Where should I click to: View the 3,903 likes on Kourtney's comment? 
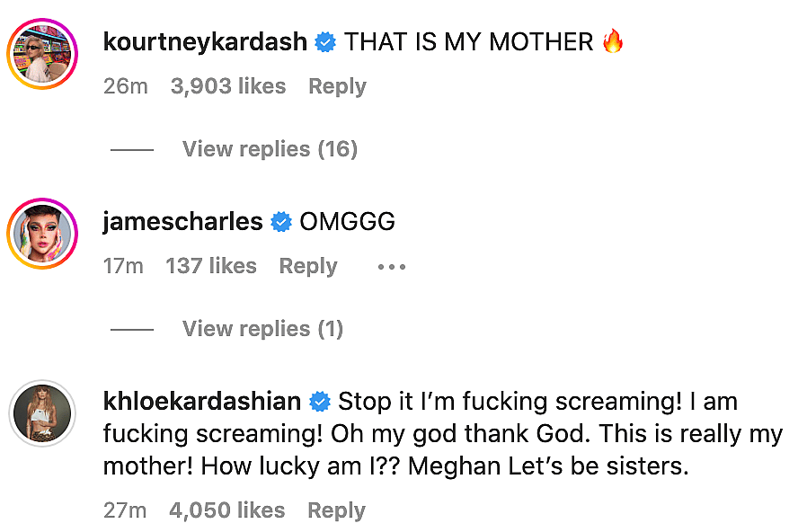point(228,86)
